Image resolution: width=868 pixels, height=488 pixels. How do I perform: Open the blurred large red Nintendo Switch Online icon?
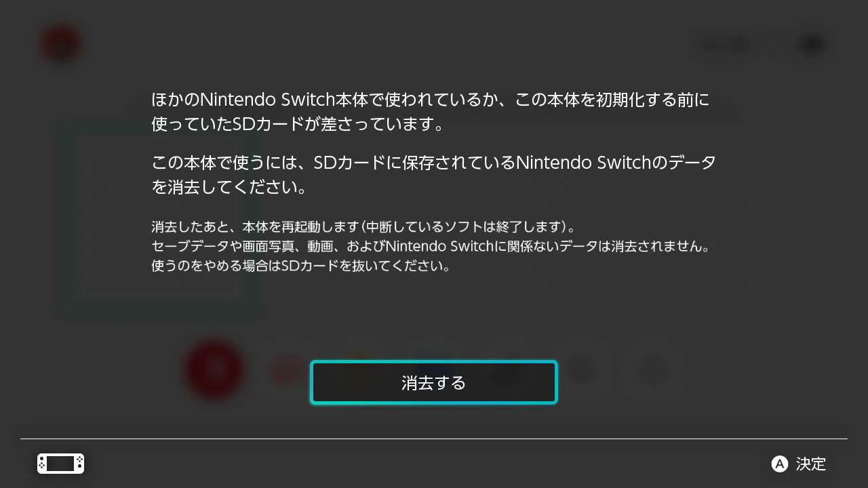pos(214,370)
